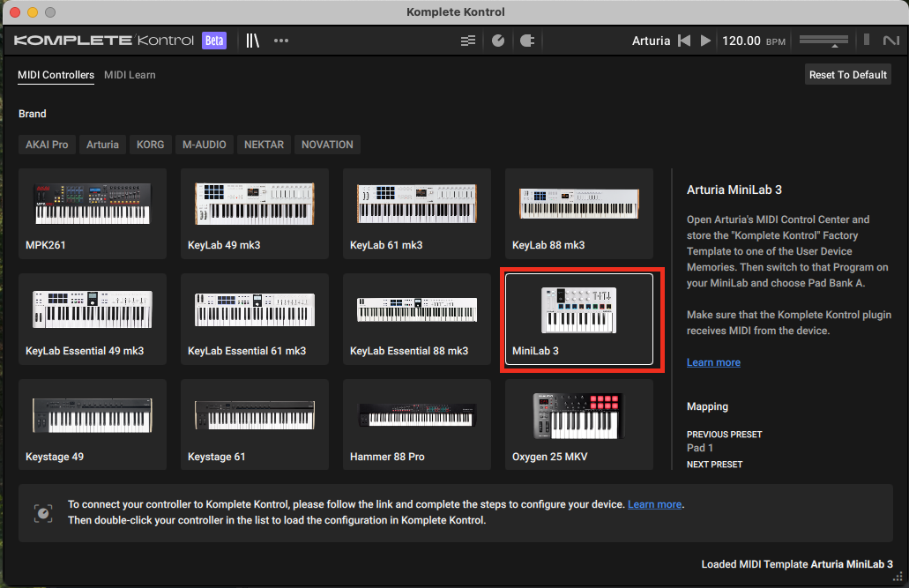Click the Arturia preset name in header
The height and width of the screenshot is (588, 909).
click(651, 41)
